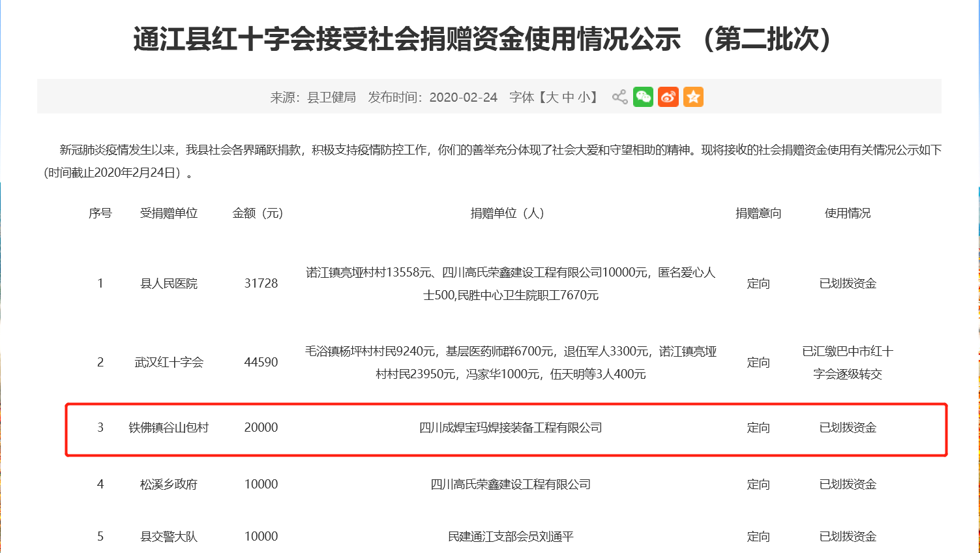The height and width of the screenshot is (553, 980).
Task: Click the 序号 column header
Action: pyautogui.click(x=100, y=213)
